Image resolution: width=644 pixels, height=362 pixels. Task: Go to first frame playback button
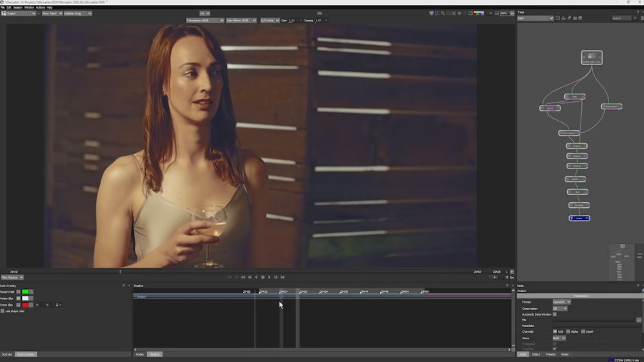(x=243, y=277)
